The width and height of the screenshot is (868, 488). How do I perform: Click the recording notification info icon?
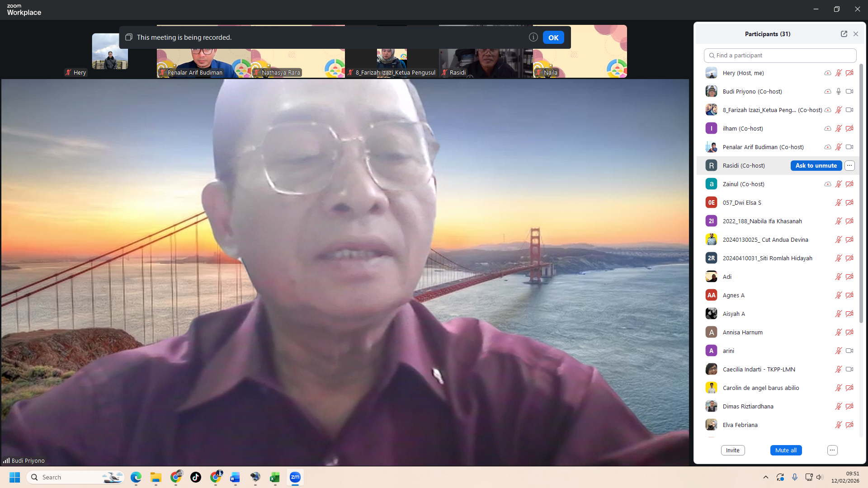(533, 38)
